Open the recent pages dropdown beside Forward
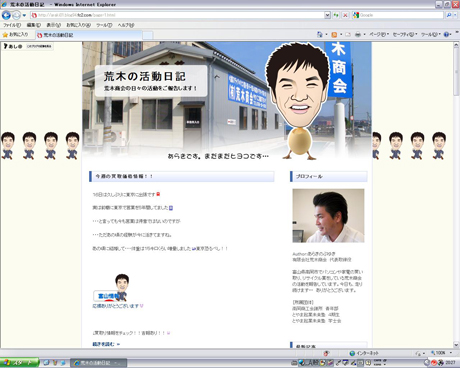 point(24,15)
